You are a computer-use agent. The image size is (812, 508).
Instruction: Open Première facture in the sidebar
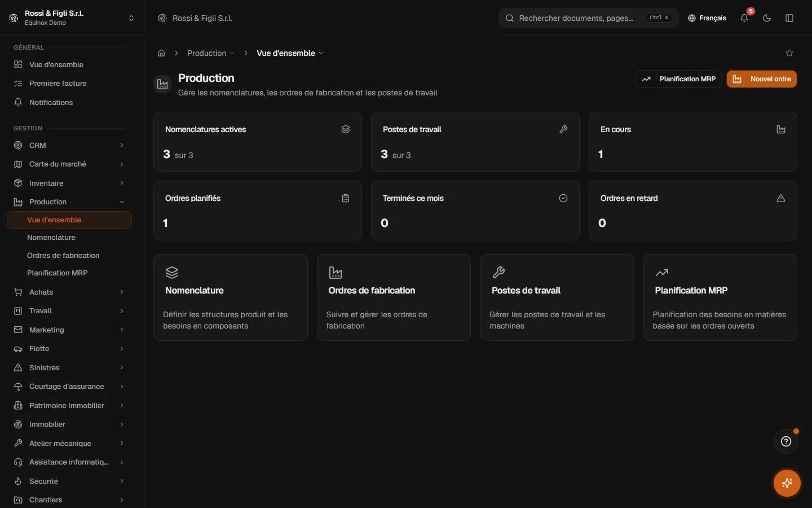(69, 83)
